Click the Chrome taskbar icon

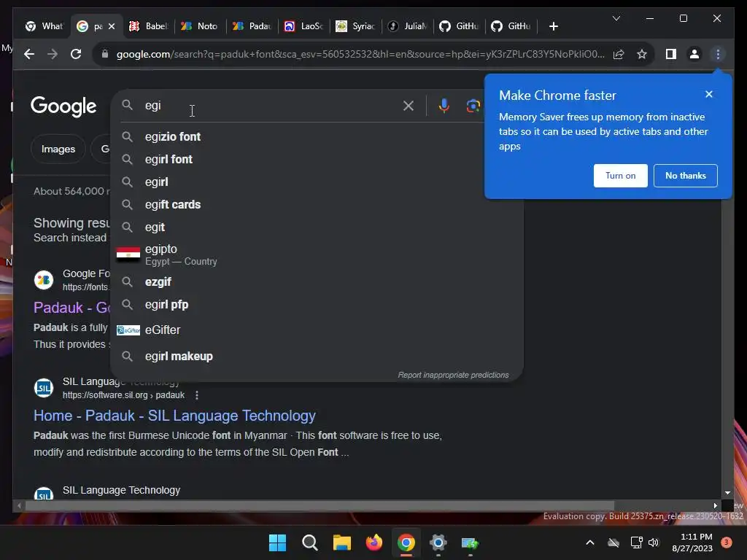(406, 542)
